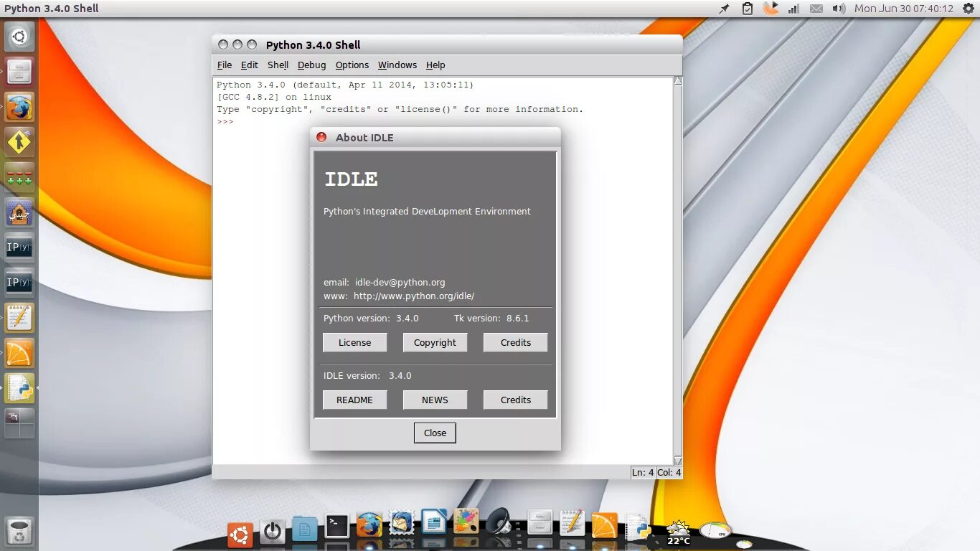Open the orange slice app in bottom dock
980x551 pixels.
[x=604, y=525]
